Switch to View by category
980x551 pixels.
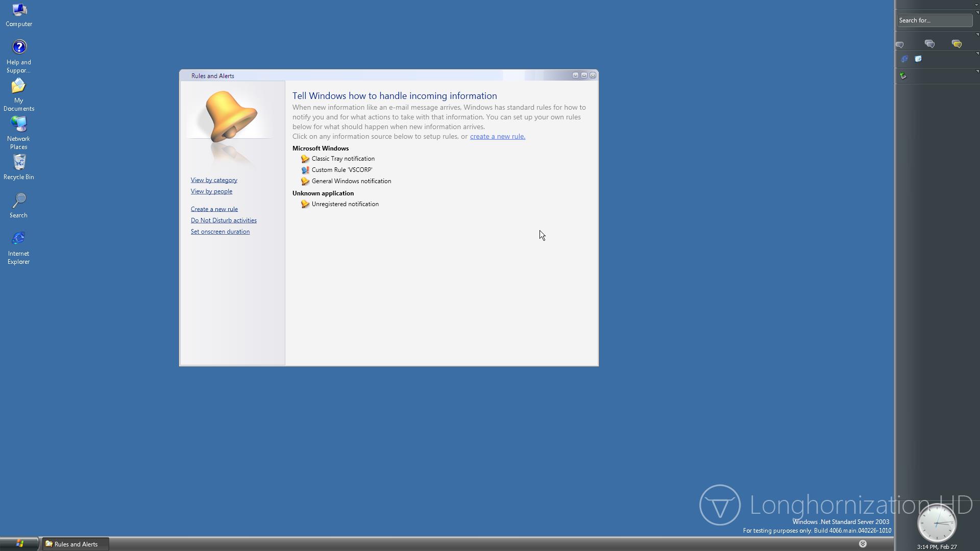pos(214,180)
